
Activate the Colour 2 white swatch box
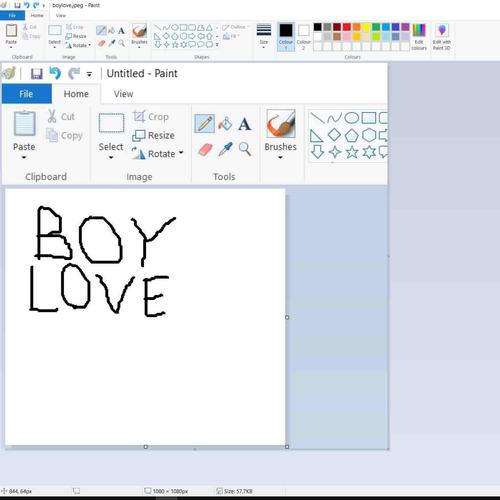[x=303, y=37]
